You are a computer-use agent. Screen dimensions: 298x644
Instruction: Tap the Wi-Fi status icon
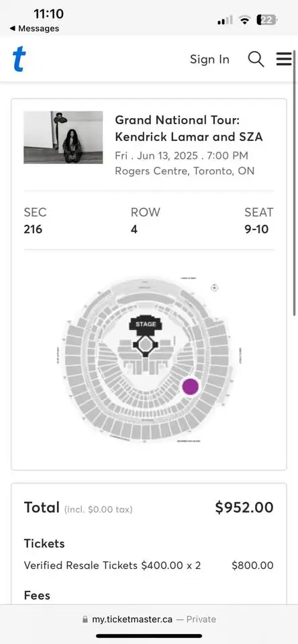click(x=245, y=19)
